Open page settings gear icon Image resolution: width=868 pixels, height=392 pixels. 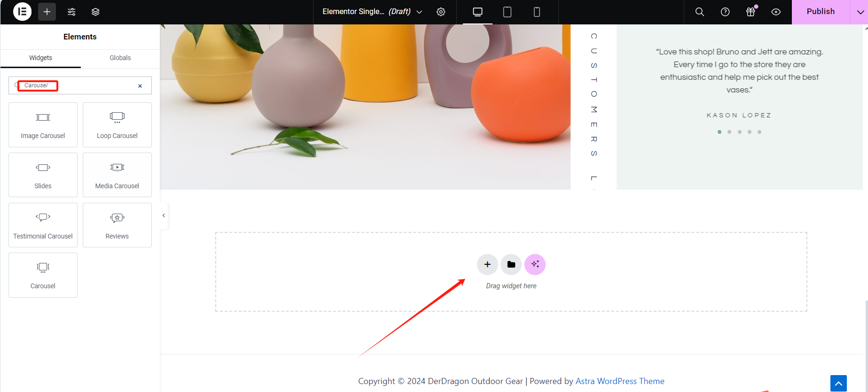tap(441, 12)
